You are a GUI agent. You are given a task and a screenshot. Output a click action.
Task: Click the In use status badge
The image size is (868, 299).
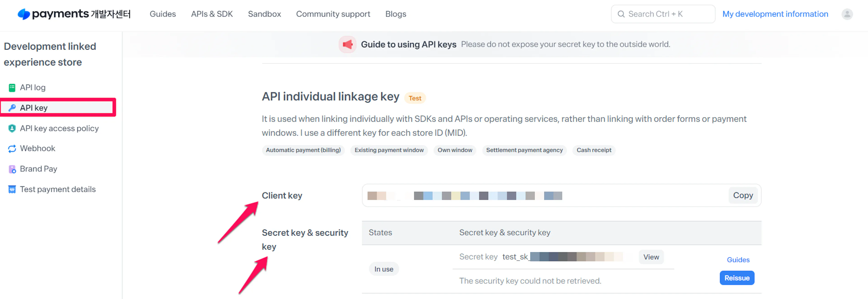click(x=384, y=269)
